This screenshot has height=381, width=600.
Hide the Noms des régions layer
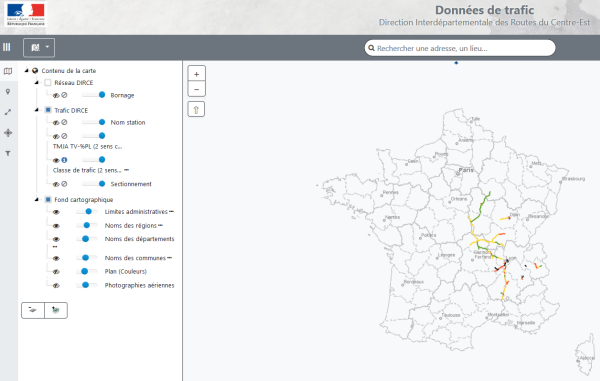click(x=56, y=226)
